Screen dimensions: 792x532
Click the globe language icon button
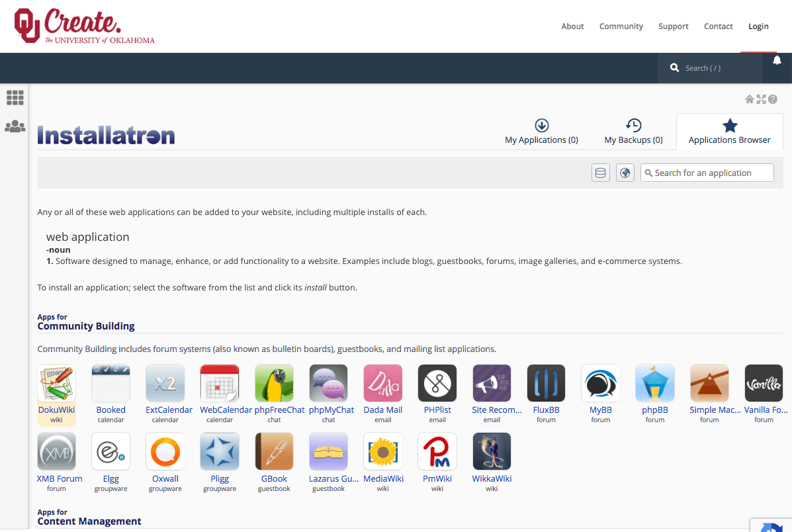pos(625,173)
